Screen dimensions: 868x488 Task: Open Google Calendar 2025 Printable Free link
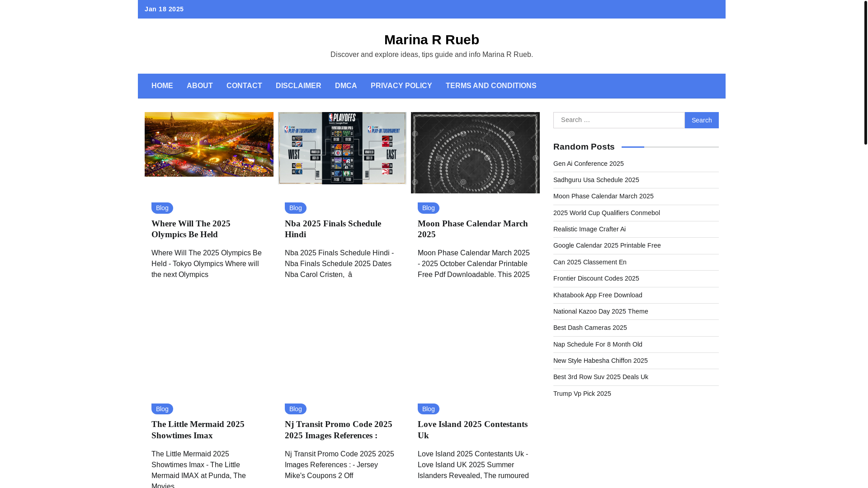607,245
